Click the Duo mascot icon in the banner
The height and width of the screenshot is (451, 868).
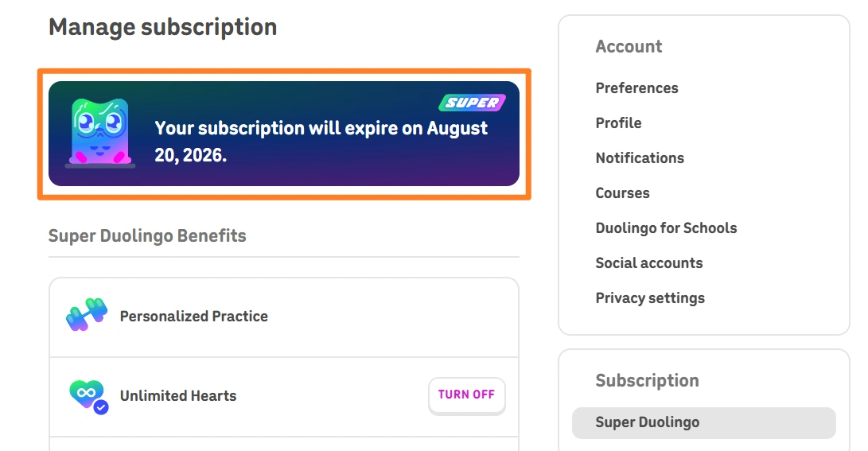coord(100,133)
